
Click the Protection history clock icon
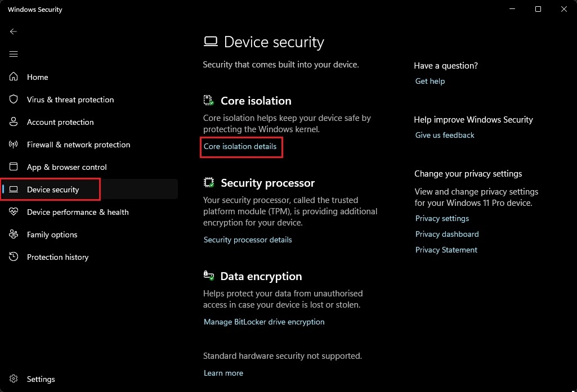click(x=15, y=257)
